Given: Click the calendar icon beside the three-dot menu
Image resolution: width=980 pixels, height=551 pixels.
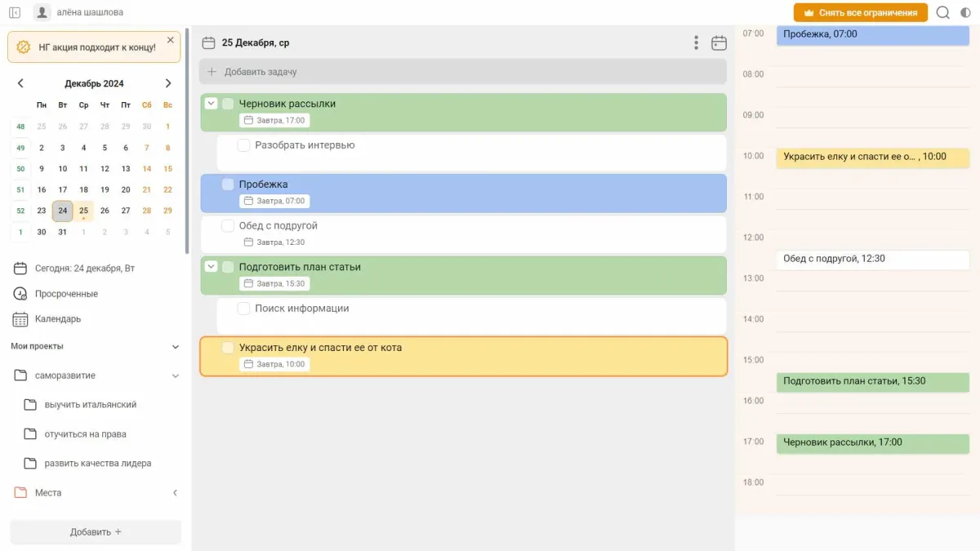Looking at the screenshot, I should (719, 42).
